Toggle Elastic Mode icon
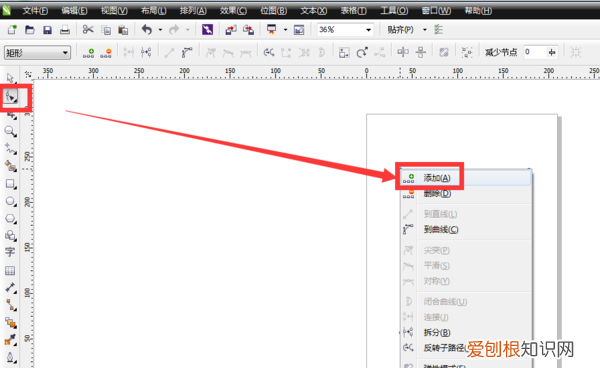Screen dimensions: 600x368 tap(444, 52)
